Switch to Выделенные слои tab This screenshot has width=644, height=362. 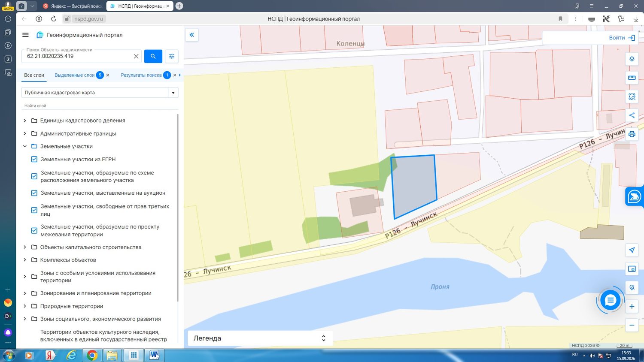click(75, 75)
